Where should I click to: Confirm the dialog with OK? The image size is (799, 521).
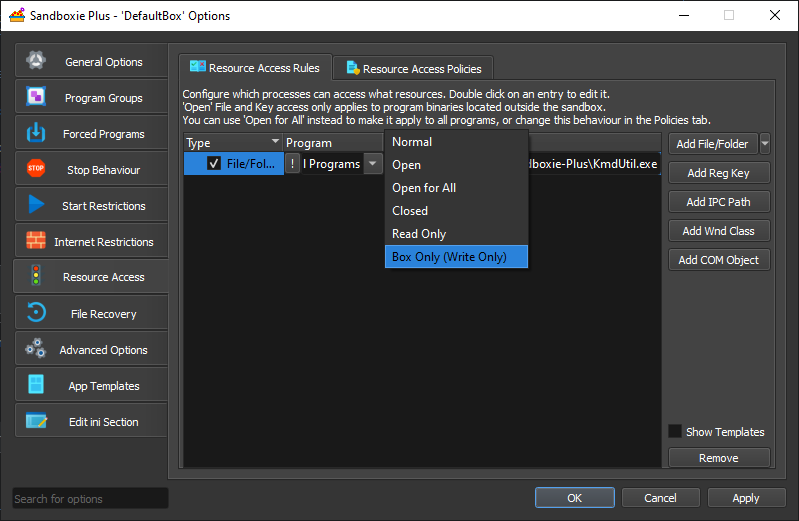tap(574, 498)
